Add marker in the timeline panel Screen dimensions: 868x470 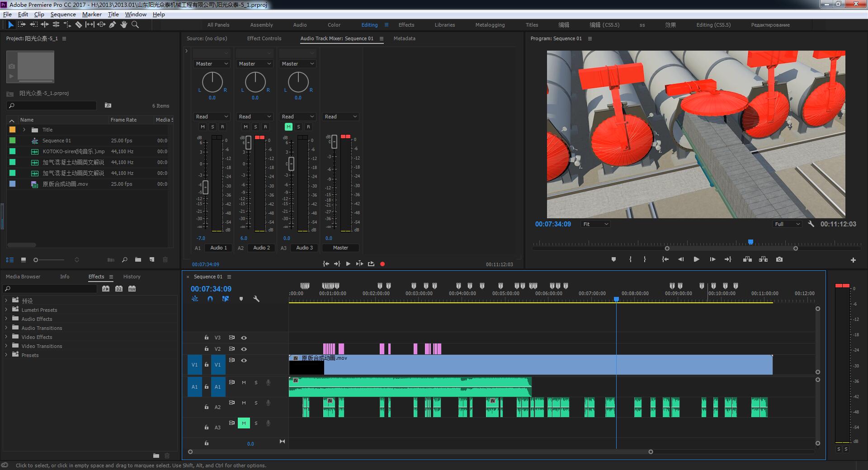(241, 299)
